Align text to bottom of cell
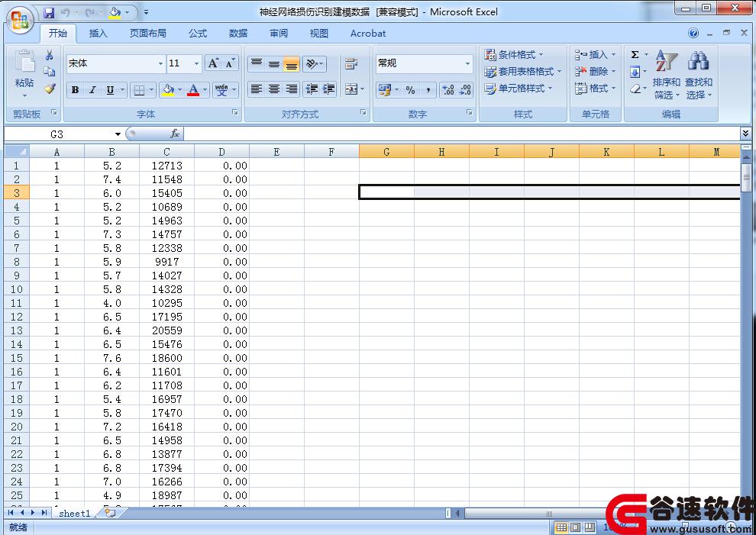The height and width of the screenshot is (535, 756). click(291, 63)
